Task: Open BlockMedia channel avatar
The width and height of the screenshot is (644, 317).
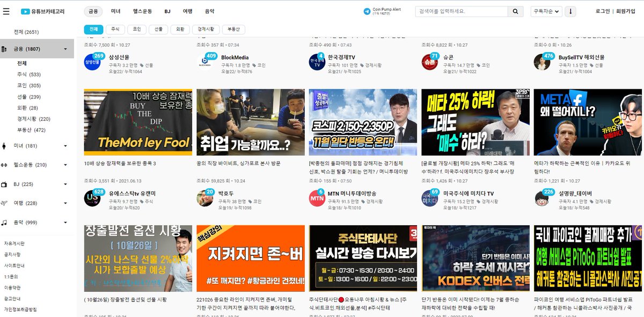Action: tap(205, 62)
